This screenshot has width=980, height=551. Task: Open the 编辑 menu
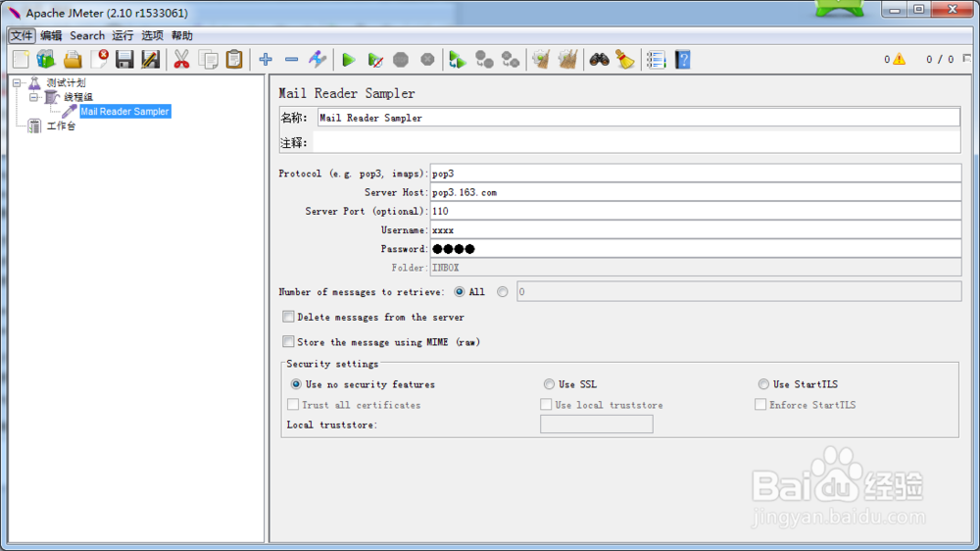tap(51, 35)
